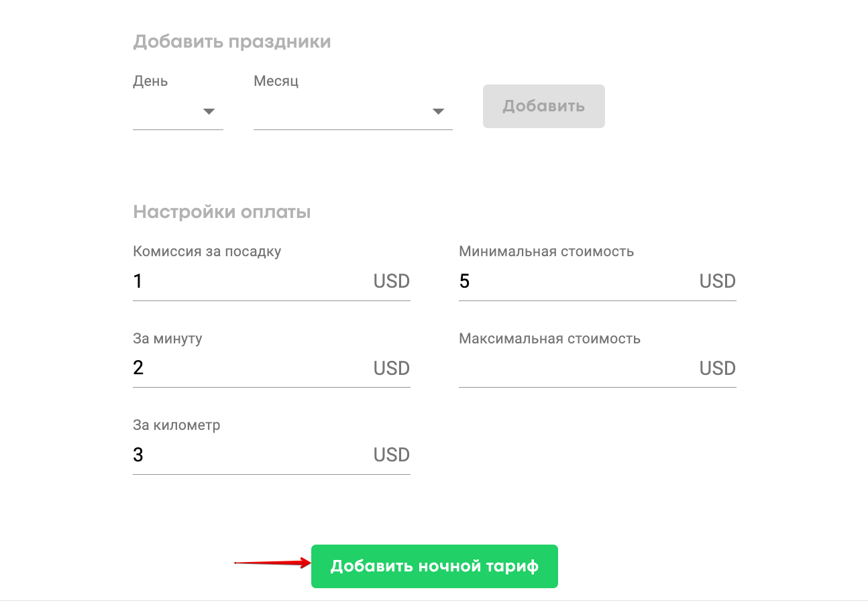868x613 pixels.
Task: Click the За минуту value field
Action: (x=248, y=368)
